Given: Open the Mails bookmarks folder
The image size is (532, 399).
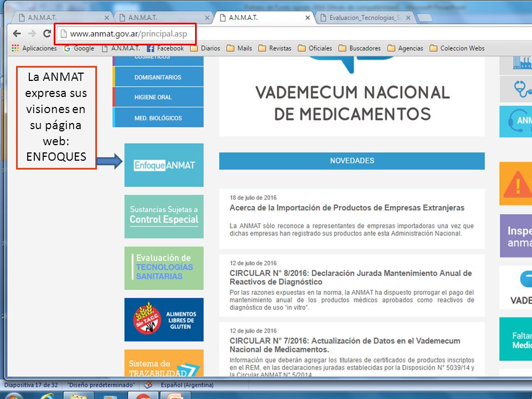Looking at the screenshot, I should coord(239,48).
